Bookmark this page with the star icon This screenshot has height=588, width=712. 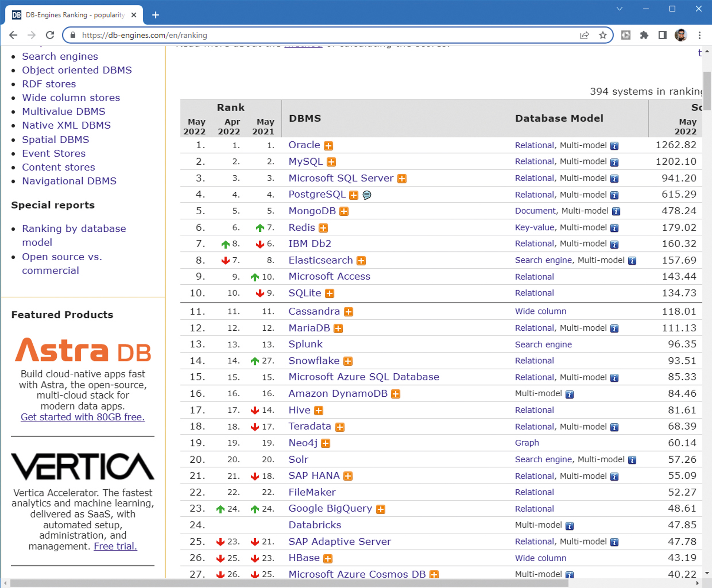(603, 35)
